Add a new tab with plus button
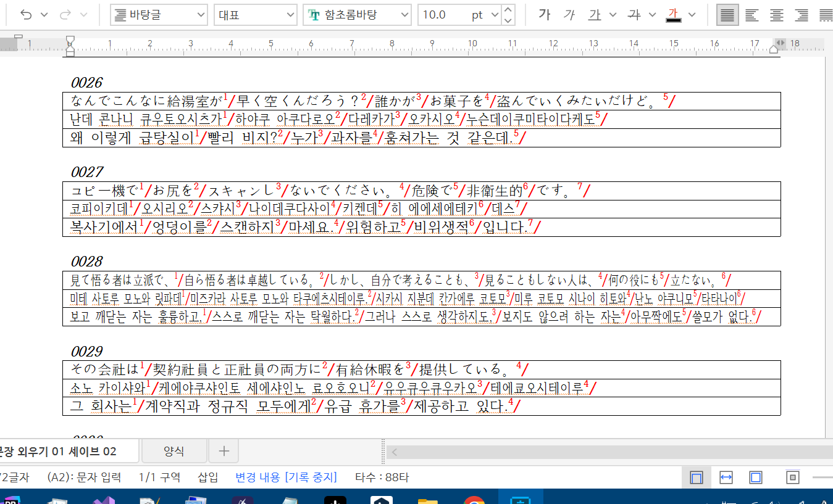This screenshot has height=504, width=833. [224, 452]
